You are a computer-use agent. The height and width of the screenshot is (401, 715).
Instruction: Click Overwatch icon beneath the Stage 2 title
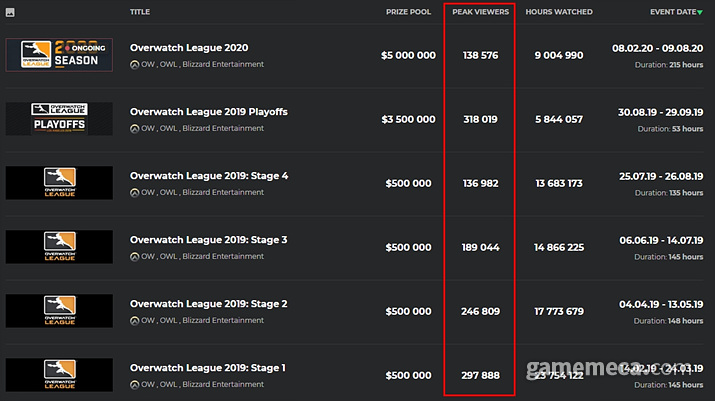click(135, 321)
